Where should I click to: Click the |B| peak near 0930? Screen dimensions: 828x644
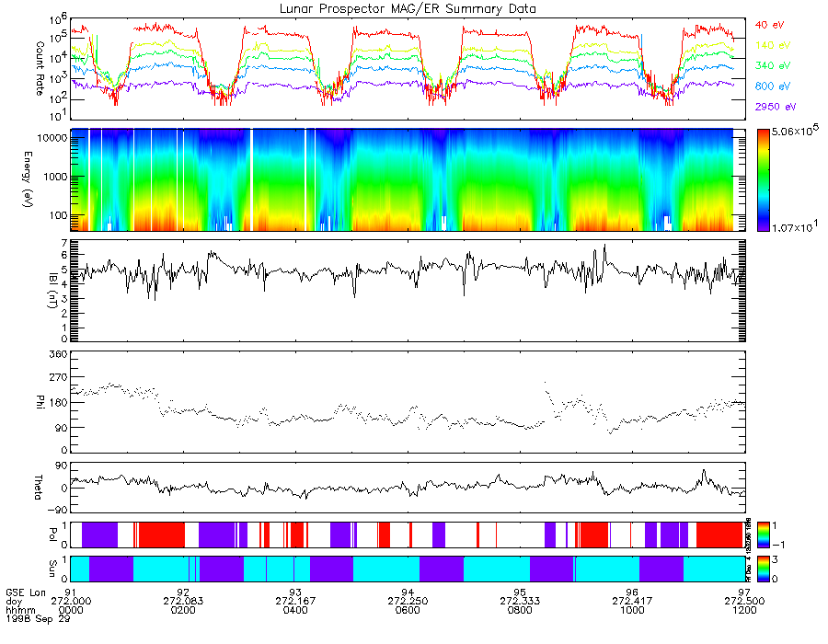tap(605, 246)
